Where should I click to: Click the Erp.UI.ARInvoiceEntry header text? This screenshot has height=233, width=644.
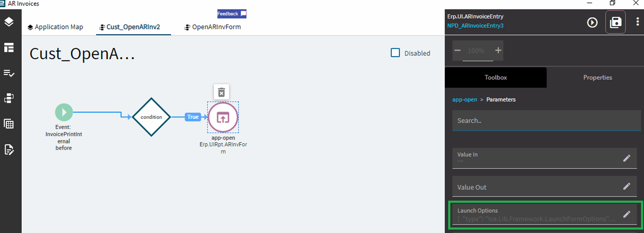point(475,17)
